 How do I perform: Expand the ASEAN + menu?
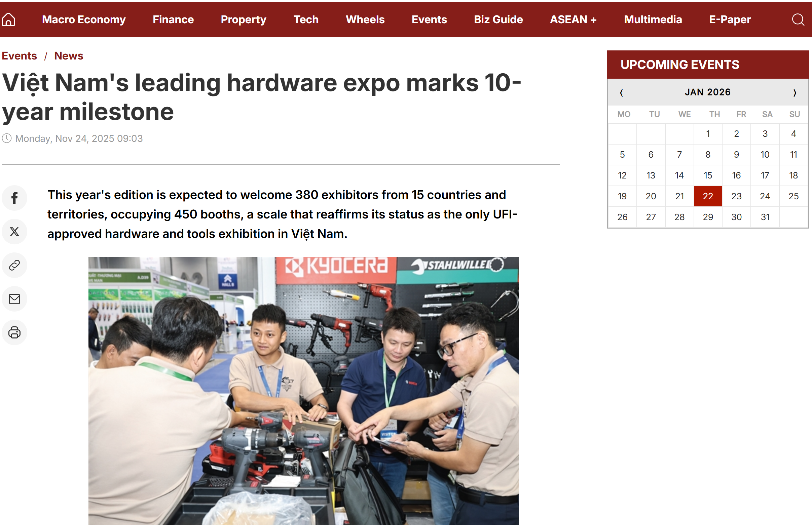click(x=573, y=19)
